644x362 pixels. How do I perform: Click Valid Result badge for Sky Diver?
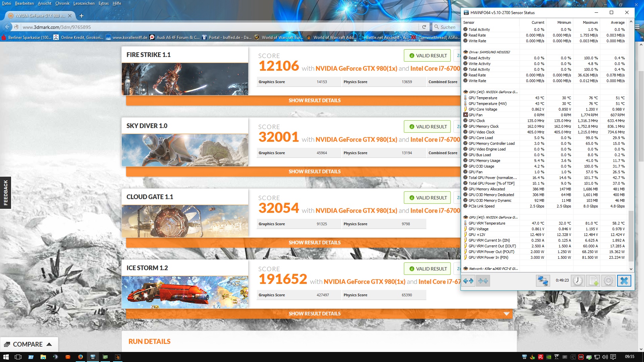(428, 127)
